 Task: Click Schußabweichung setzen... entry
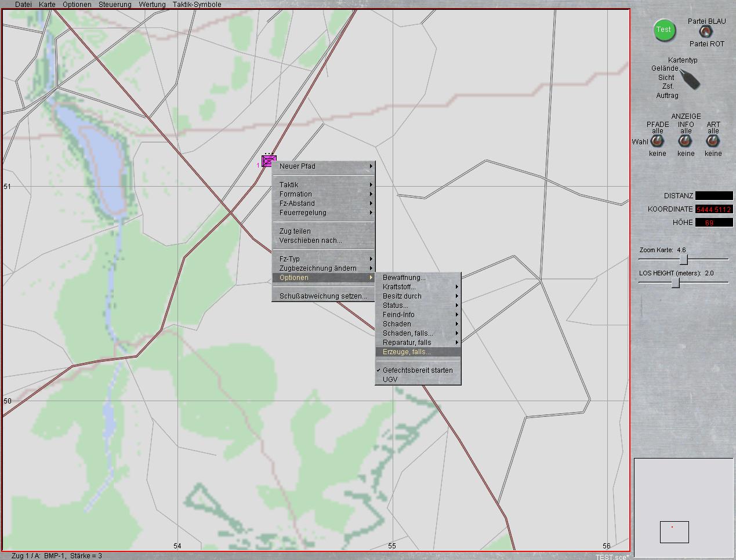323,296
